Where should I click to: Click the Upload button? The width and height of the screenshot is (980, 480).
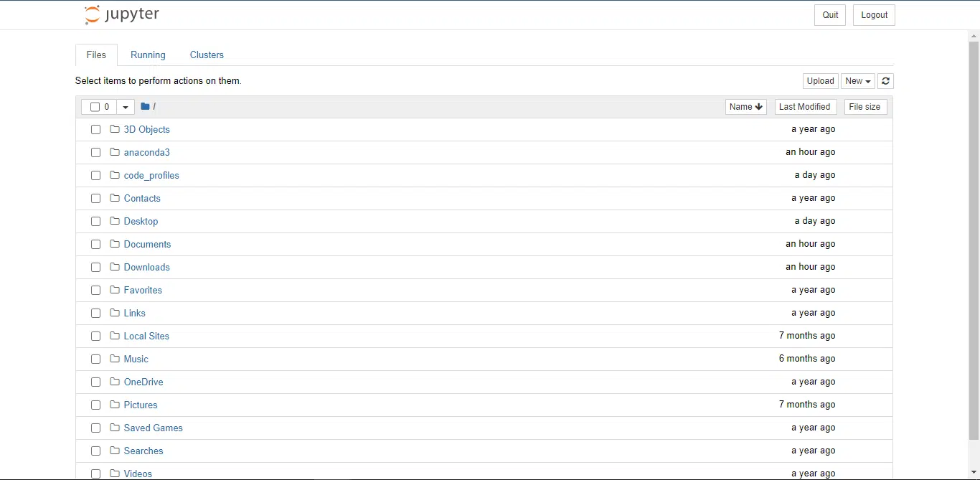(x=820, y=81)
